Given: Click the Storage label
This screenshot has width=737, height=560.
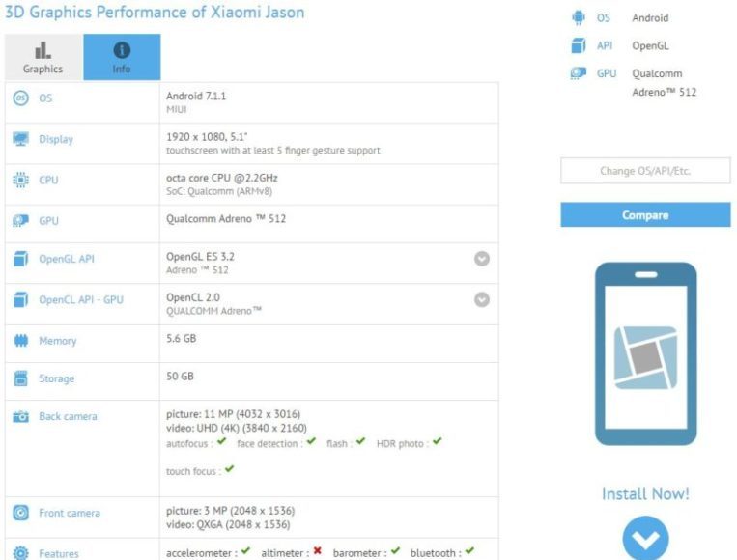Looking at the screenshot, I should tap(56, 378).
